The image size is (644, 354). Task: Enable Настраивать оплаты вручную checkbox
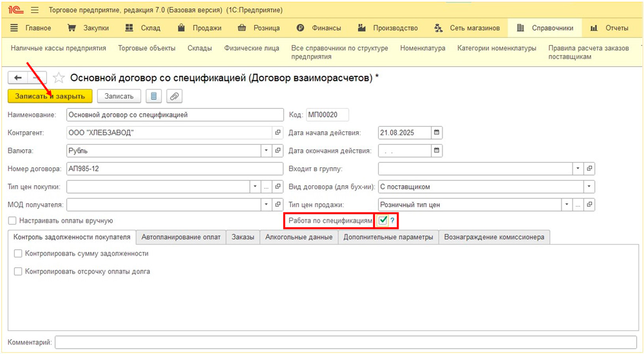coord(12,221)
